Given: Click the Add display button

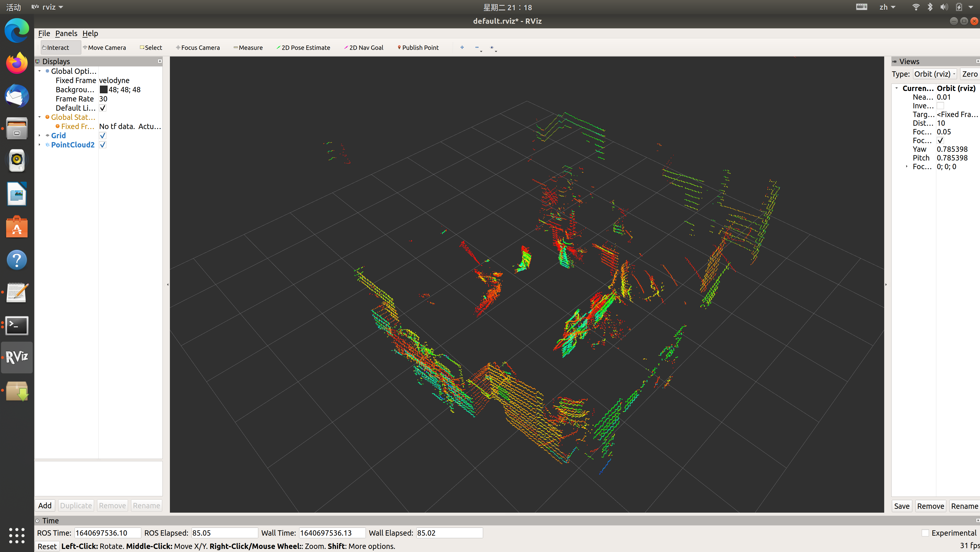Looking at the screenshot, I should [x=44, y=505].
